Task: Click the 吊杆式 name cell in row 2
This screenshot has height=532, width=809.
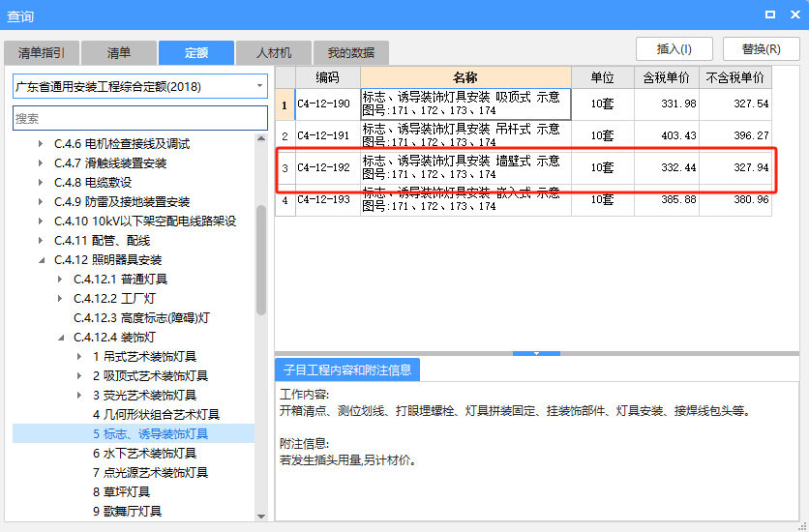Action: tap(465, 136)
